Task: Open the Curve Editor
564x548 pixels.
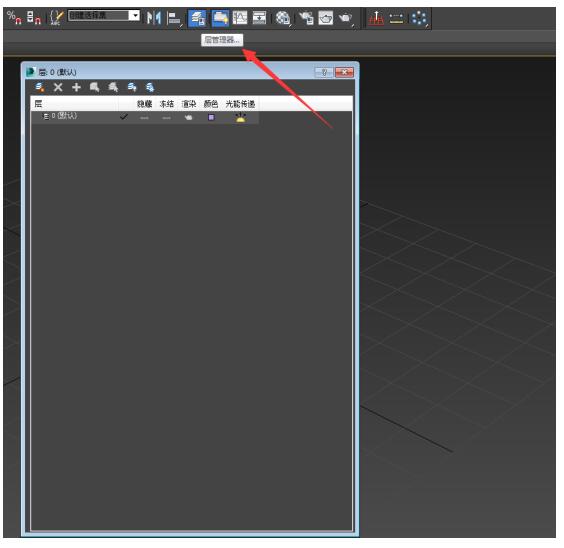Action: (240, 18)
